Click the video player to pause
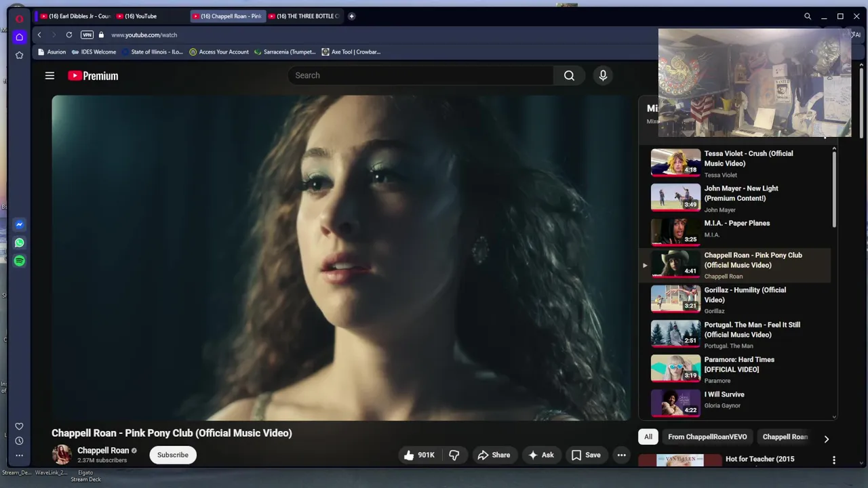 [341, 258]
